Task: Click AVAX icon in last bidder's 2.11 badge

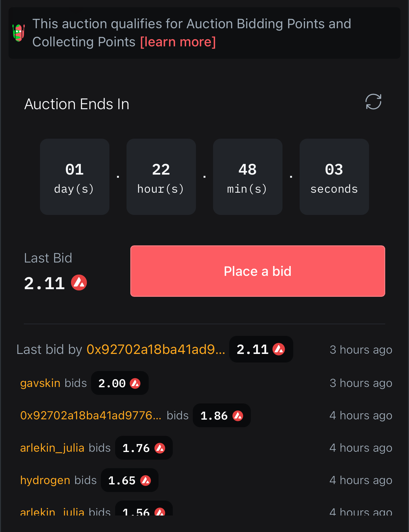Action: coord(279,349)
